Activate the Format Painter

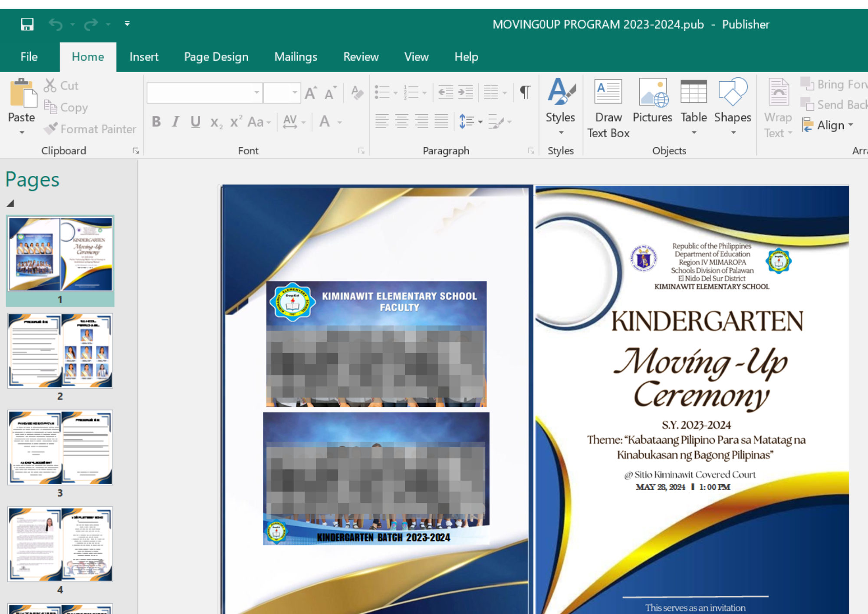click(90, 129)
